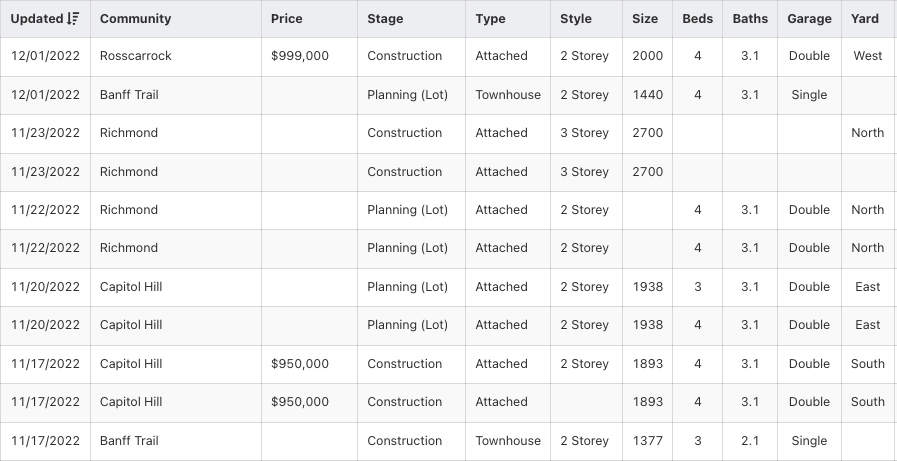Click the Stage column header
This screenshot has height=461, width=897.
385,19
